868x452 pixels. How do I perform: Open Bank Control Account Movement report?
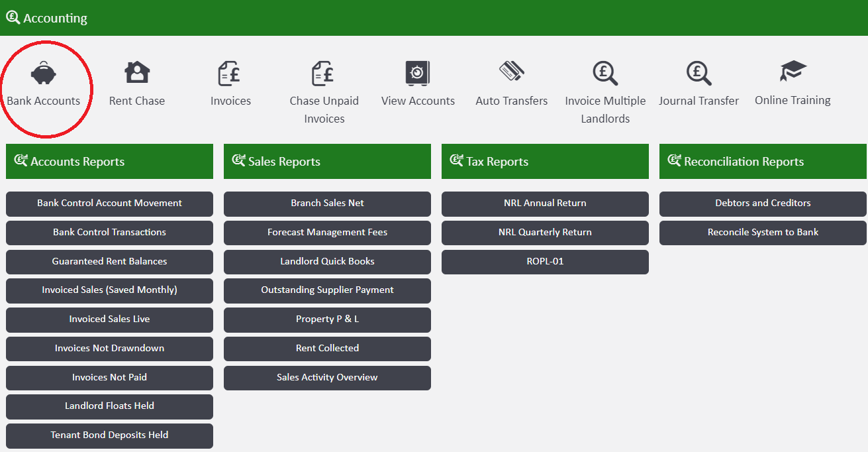click(x=109, y=203)
